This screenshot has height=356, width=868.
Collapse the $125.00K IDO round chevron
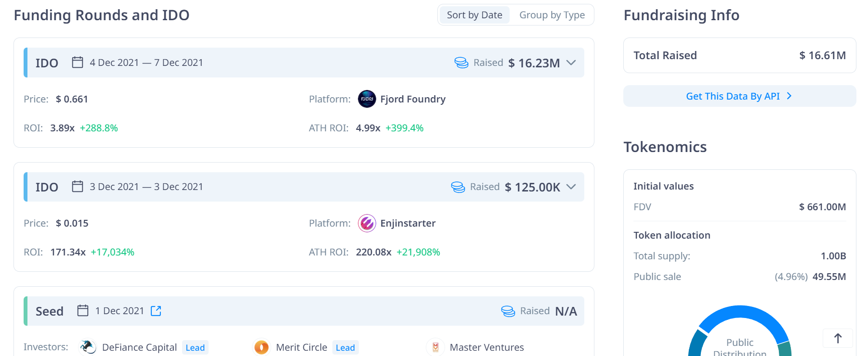pos(571,187)
